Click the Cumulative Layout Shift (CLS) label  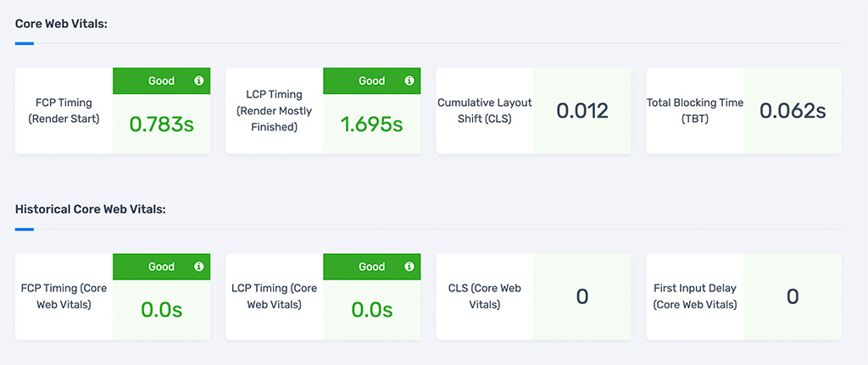pos(485,111)
